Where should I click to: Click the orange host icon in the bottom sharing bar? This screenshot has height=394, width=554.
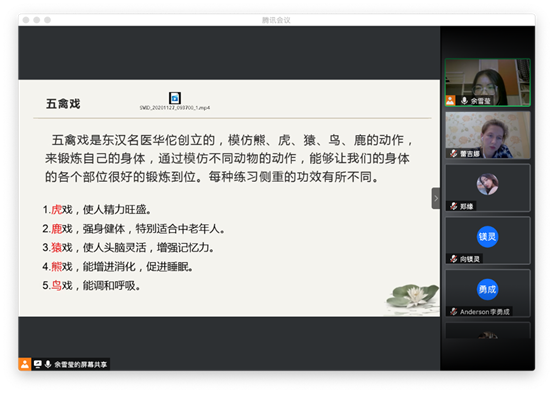click(25, 364)
